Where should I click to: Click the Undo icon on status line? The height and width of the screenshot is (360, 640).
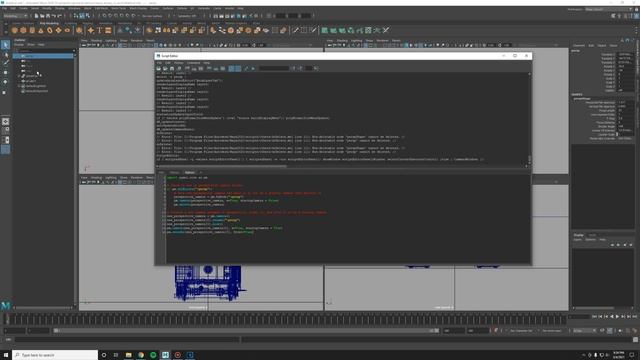[x=53, y=16]
